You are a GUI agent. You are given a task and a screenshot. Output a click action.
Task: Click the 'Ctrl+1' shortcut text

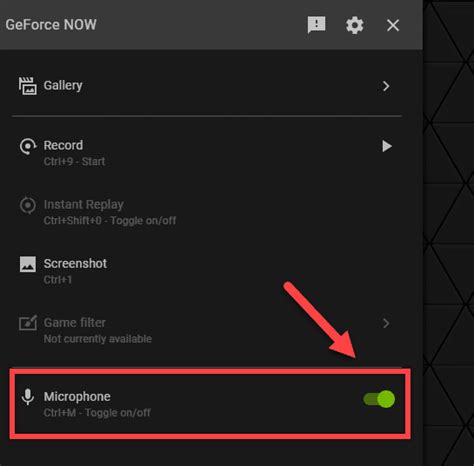(58, 280)
